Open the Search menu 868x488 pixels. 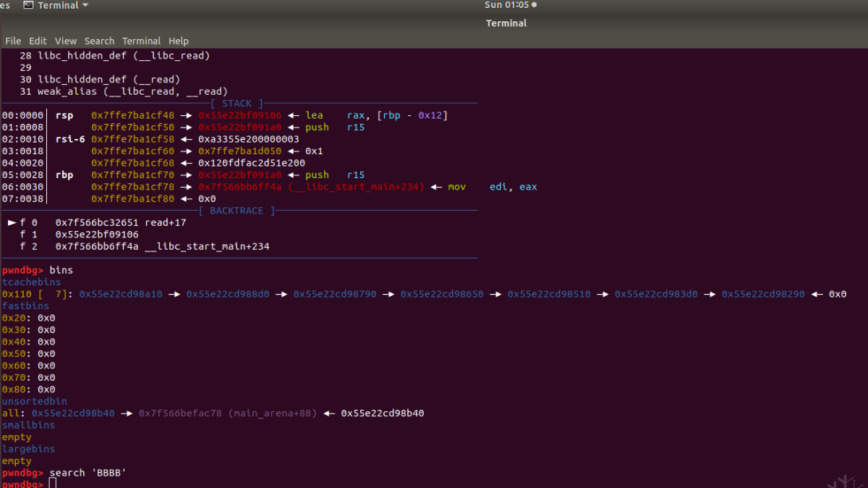(x=99, y=41)
